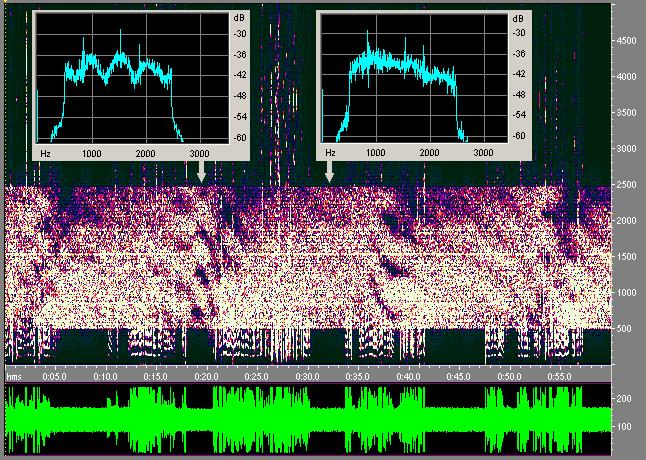Screen dimensions: 646x460
Task: Click the 200 amplitude label beside the waveform
Action: pyautogui.click(x=625, y=399)
